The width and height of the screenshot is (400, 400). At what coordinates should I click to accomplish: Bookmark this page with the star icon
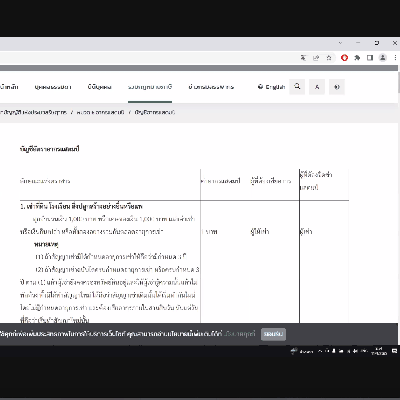tap(329, 58)
